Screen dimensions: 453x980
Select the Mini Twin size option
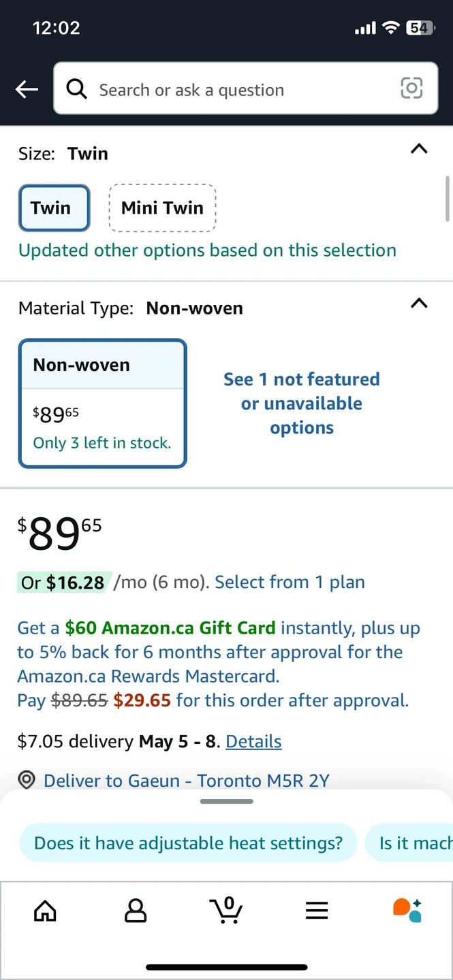point(162,208)
